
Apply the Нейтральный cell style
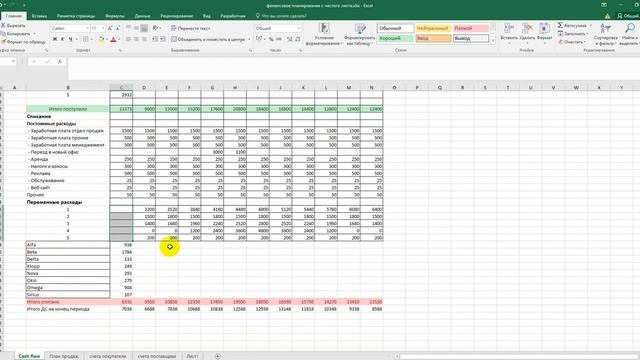pyautogui.click(x=433, y=28)
